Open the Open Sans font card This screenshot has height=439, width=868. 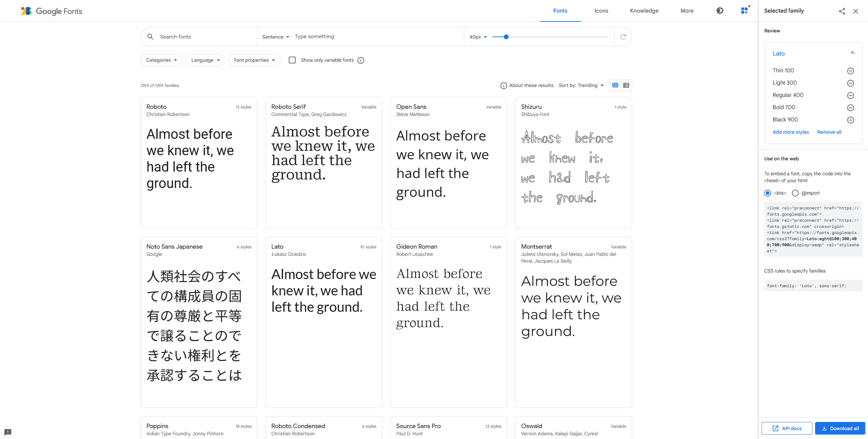[x=449, y=163]
